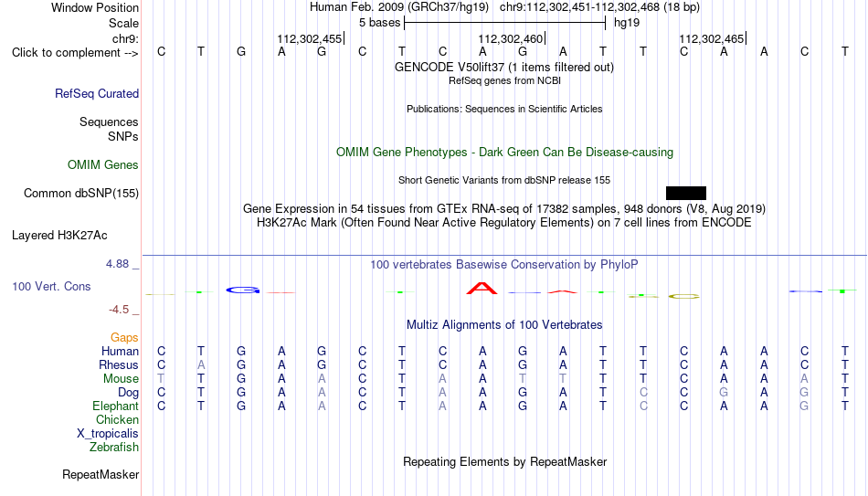
Task: Click the H3K27Ac Mark ENCODE track title
Action: [x=504, y=223]
